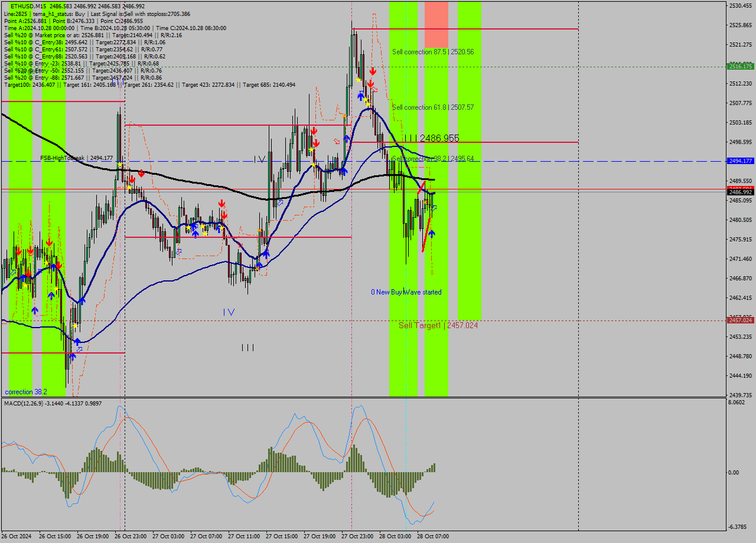Screen dimensions: 756x543
Task: Click the '28 Oct 03:00' time axis label
Action: pyautogui.click(x=395, y=537)
